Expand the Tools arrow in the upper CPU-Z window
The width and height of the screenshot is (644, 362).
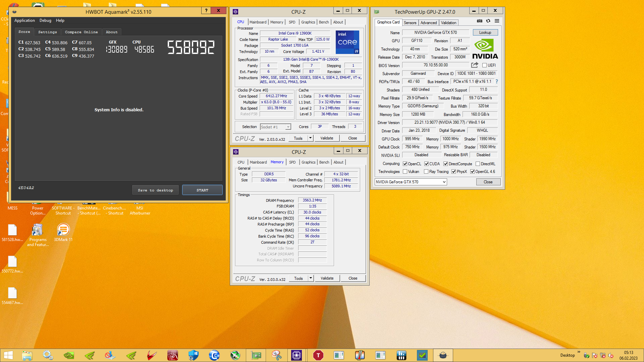pyautogui.click(x=310, y=138)
